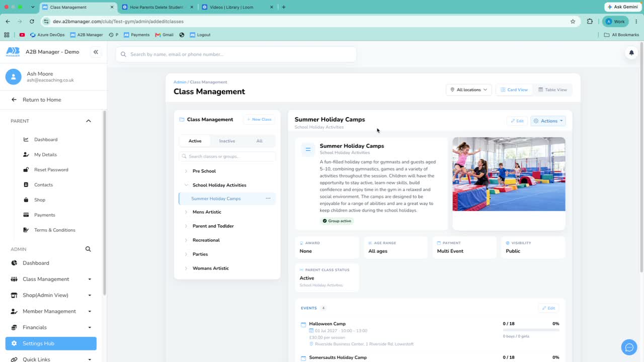Open Summer Holiday Camps in class tree
This screenshot has width=644, height=362.
tap(216, 199)
